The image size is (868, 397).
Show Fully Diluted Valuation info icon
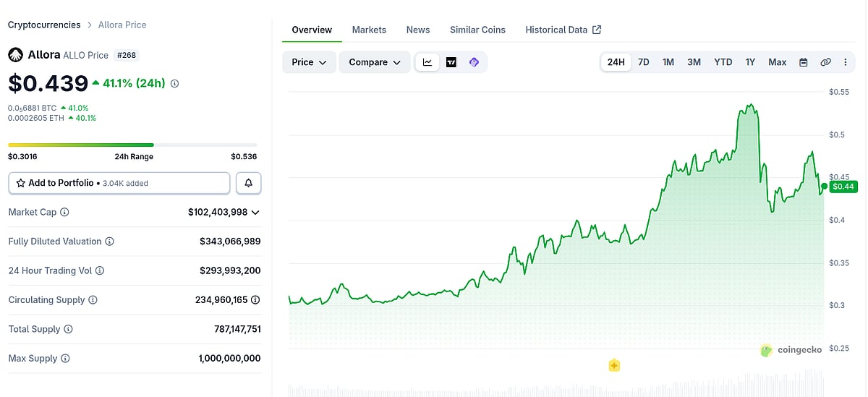point(110,242)
